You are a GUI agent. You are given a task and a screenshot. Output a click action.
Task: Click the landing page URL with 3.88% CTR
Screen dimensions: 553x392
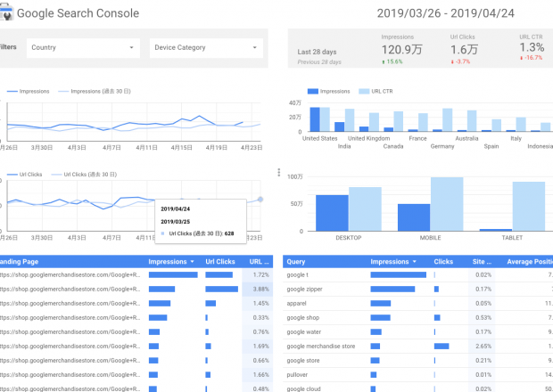coord(70,290)
